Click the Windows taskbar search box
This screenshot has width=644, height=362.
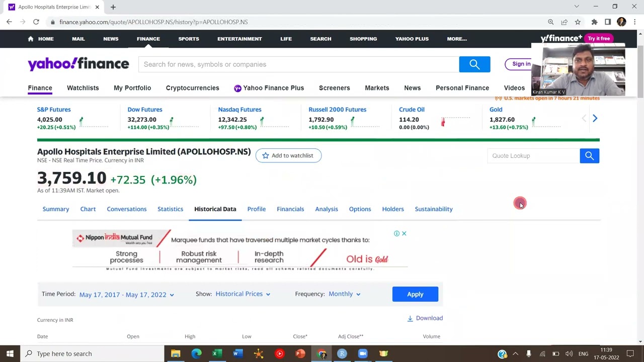(92, 353)
